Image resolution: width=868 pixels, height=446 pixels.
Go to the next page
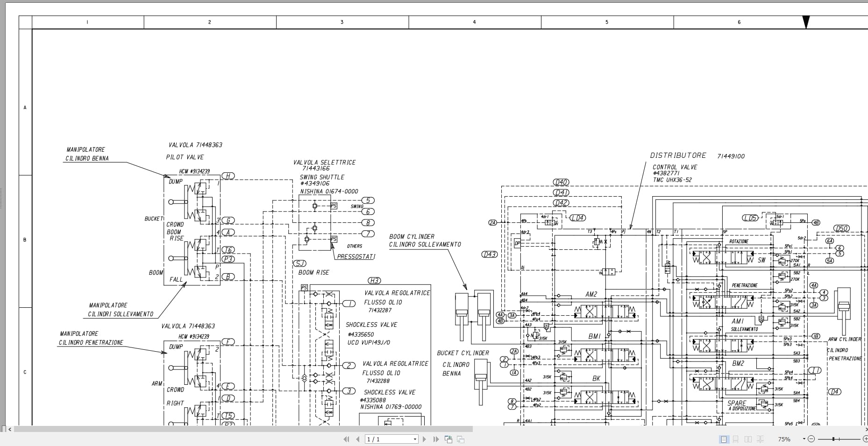pyautogui.click(x=425, y=439)
